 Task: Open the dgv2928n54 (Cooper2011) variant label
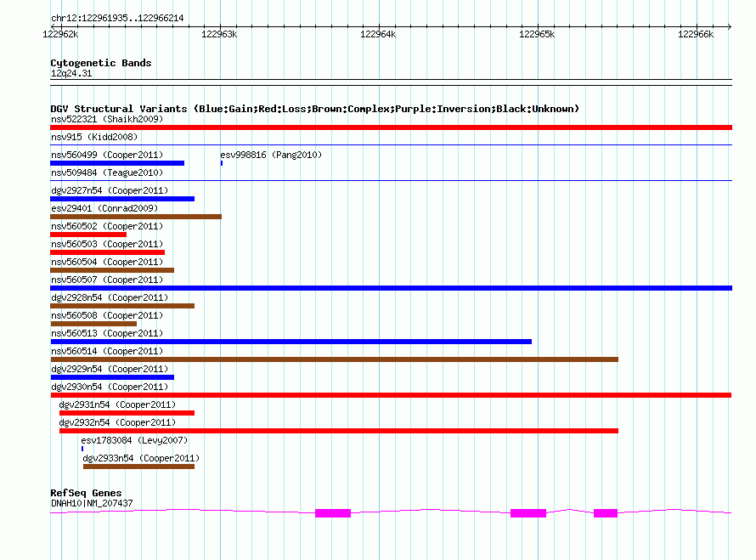point(110,297)
